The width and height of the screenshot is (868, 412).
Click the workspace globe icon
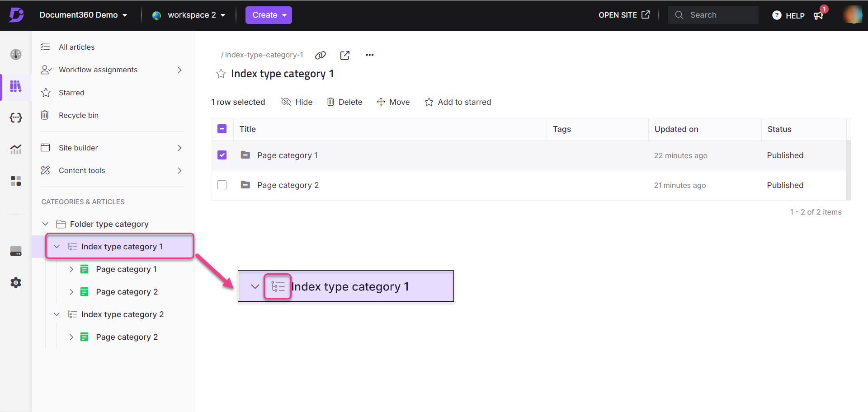click(157, 15)
